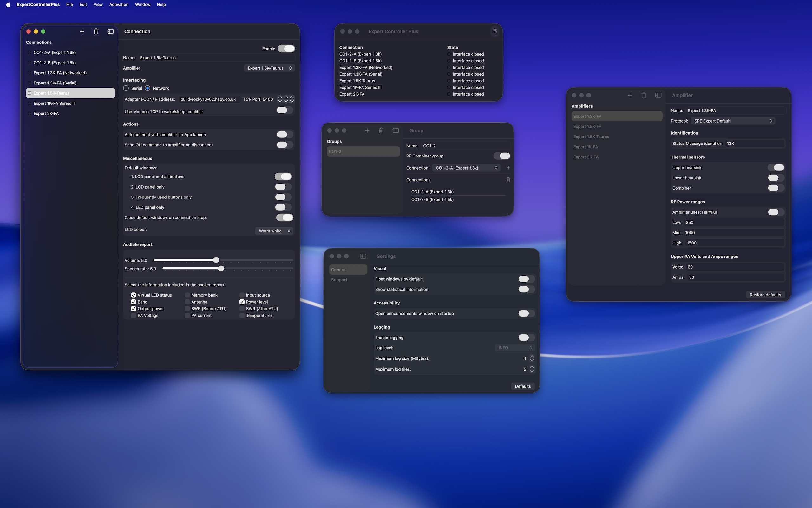Select Expert 1.5K-FA in Amplifiers list
Viewport: 812px width, 508px height.
(x=617, y=126)
